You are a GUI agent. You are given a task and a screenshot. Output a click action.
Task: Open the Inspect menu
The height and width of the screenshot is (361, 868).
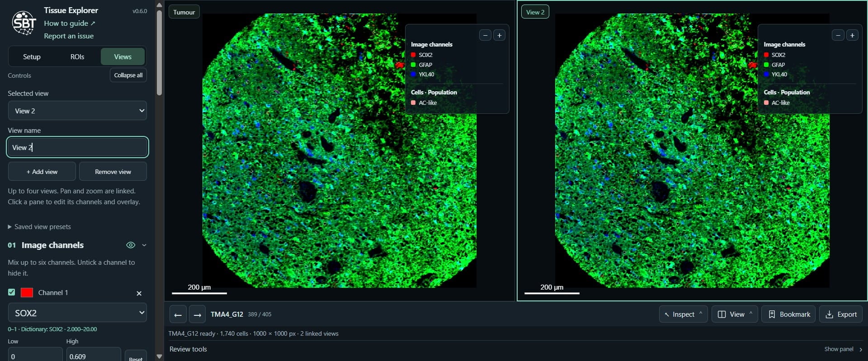pyautogui.click(x=683, y=314)
